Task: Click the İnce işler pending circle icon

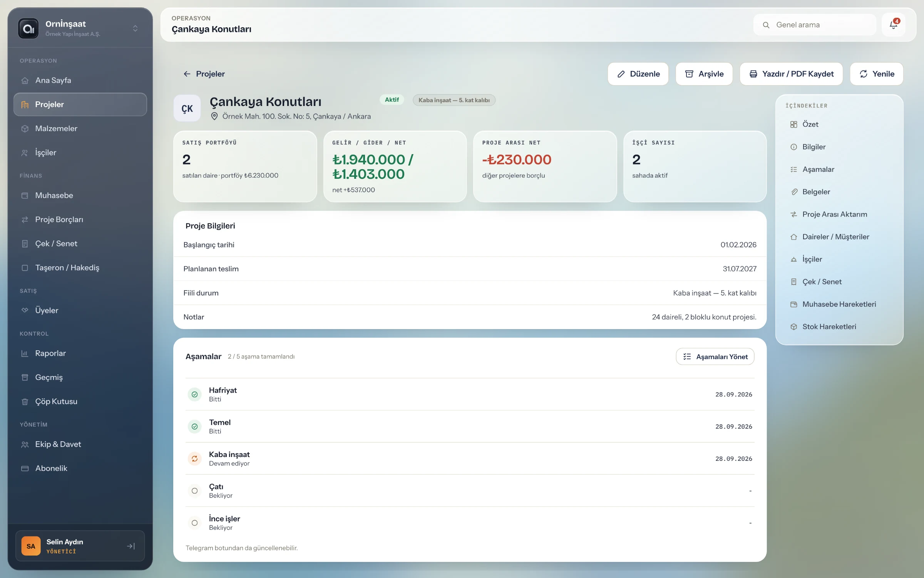Action: tap(194, 523)
